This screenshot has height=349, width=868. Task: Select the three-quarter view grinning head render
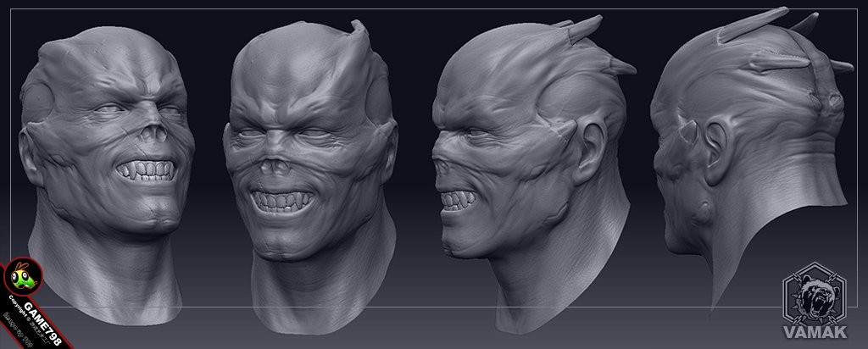310,176
